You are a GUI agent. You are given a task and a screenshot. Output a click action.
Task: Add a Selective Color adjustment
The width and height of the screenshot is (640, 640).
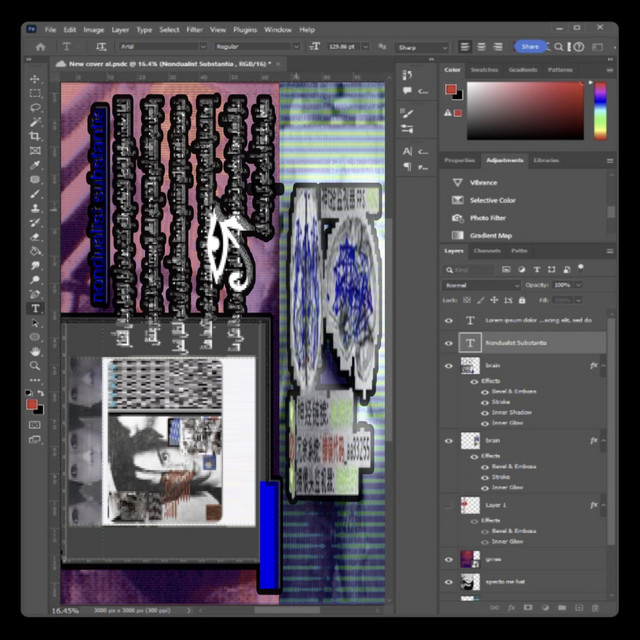(493, 200)
